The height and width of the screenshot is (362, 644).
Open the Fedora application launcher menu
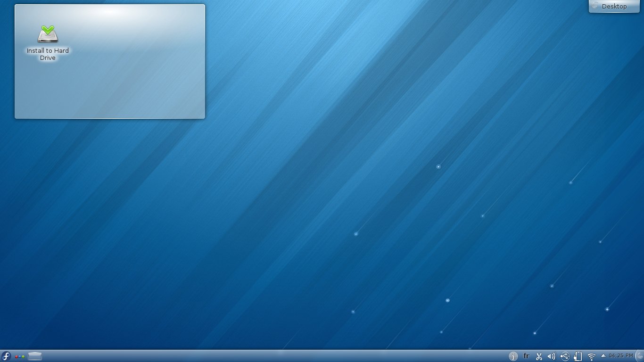(6, 356)
